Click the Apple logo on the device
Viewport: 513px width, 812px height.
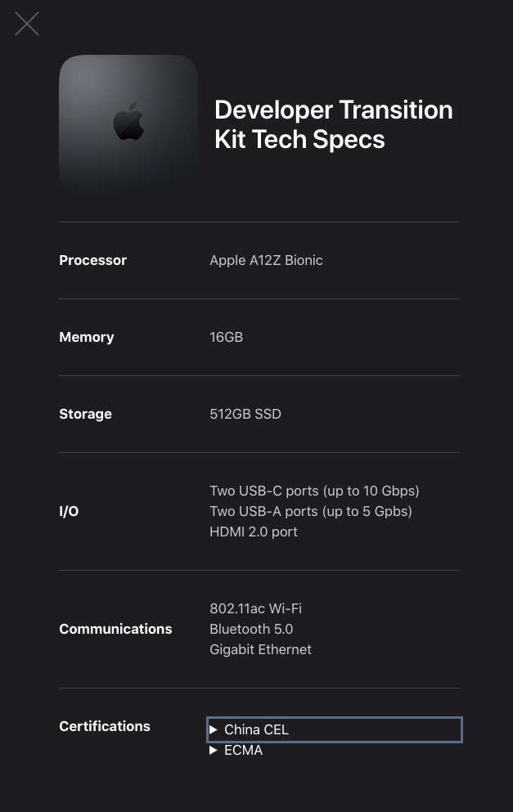[128, 123]
